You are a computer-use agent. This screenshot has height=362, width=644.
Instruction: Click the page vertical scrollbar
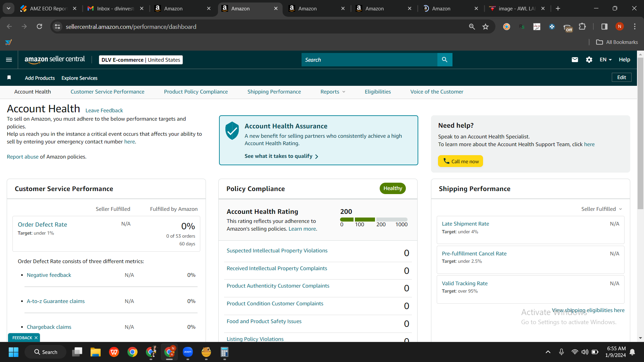pyautogui.click(x=640, y=134)
